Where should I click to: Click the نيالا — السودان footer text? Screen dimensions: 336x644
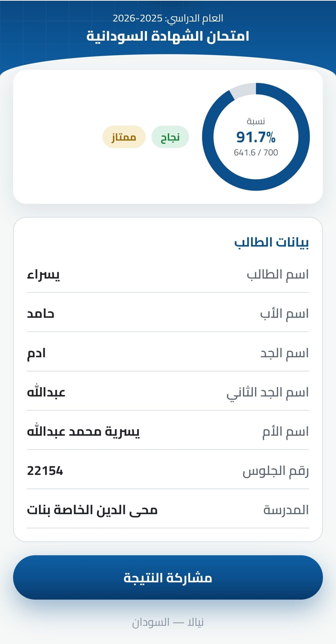click(168, 623)
